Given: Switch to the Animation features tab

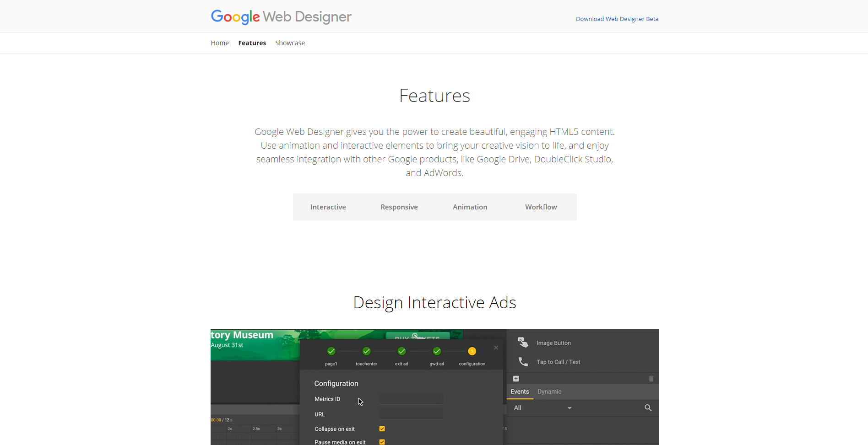Looking at the screenshot, I should tap(470, 207).
